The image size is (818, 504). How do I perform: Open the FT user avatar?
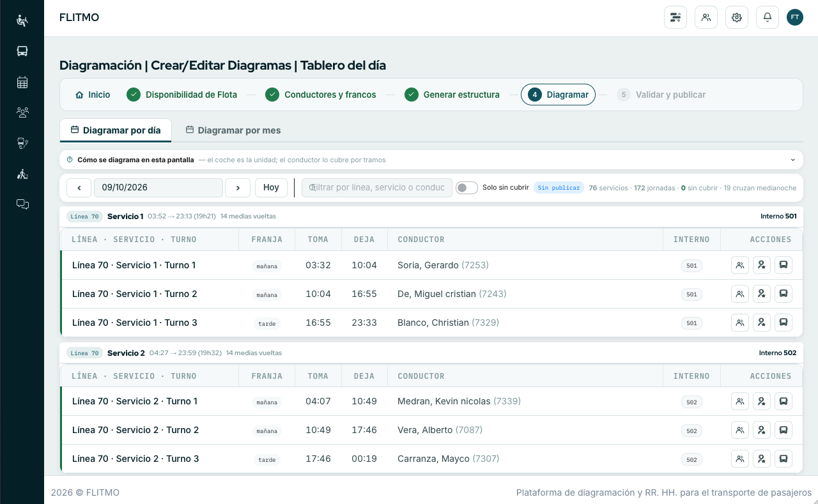(x=795, y=17)
